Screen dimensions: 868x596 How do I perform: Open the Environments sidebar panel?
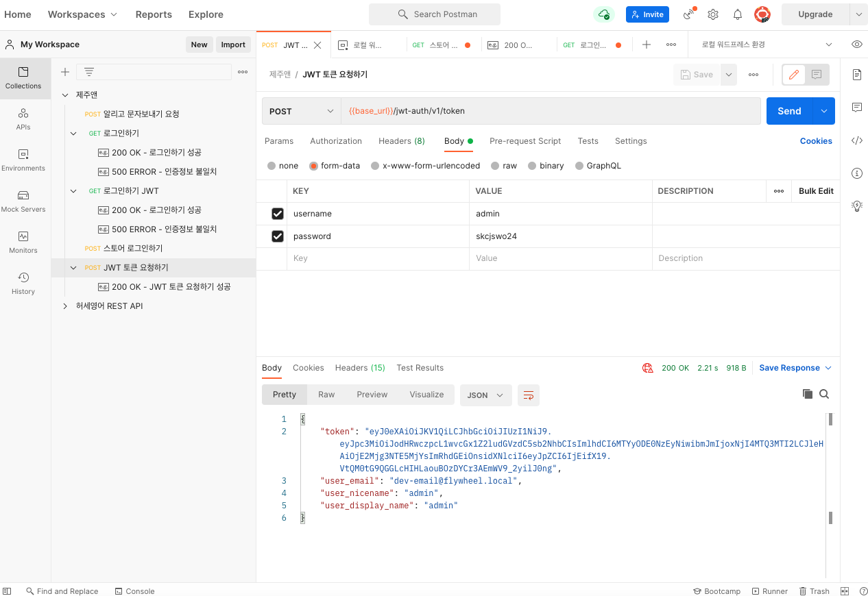[23, 160]
